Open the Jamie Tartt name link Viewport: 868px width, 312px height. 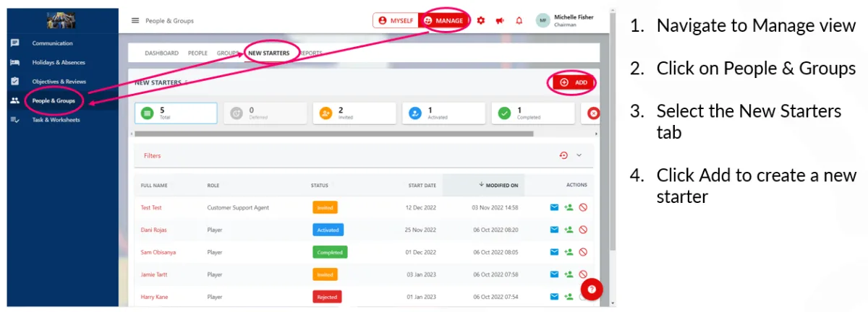(x=155, y=274)
